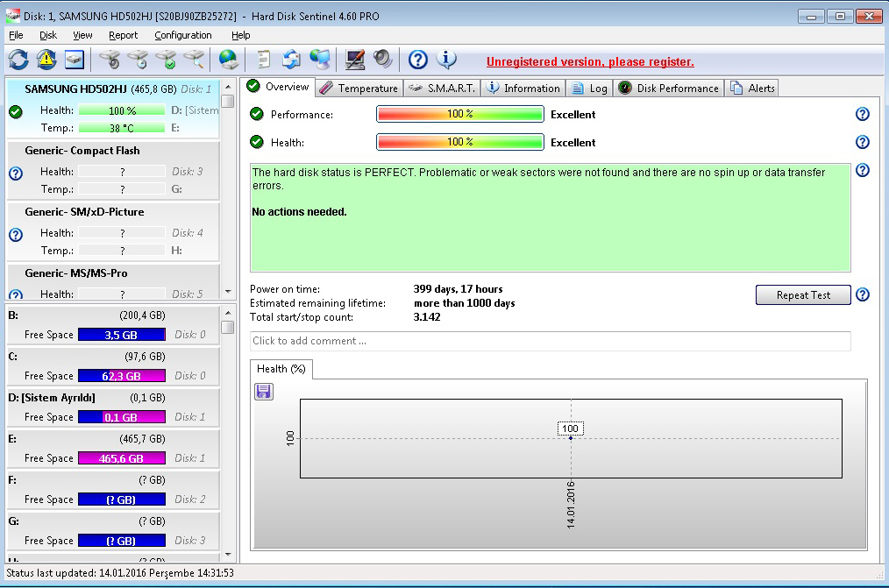Click the disk with green checkmark icon
The height and width of the screenshot is (588, 889).
click(166, 60)
